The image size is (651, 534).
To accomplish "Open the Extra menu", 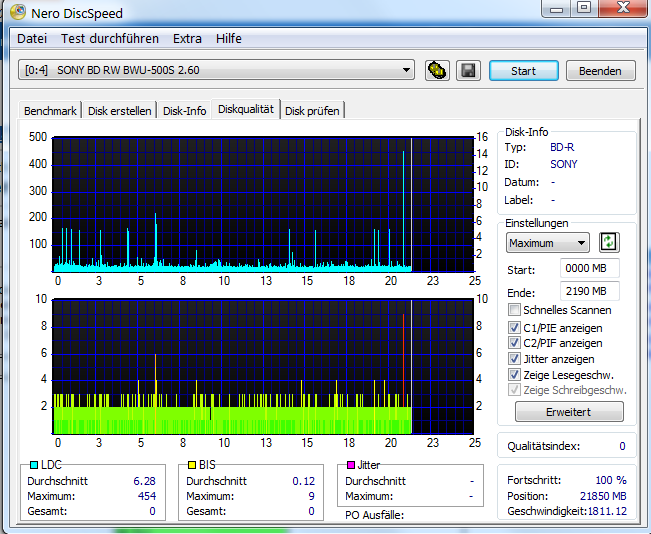I will (x=187, y=39).
